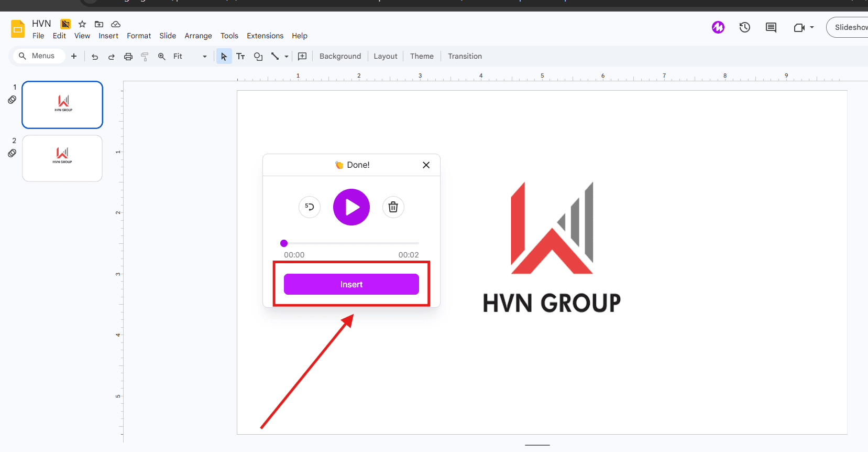
Task: Click the Theme toolbar button
Action: (x=422, y=56)
